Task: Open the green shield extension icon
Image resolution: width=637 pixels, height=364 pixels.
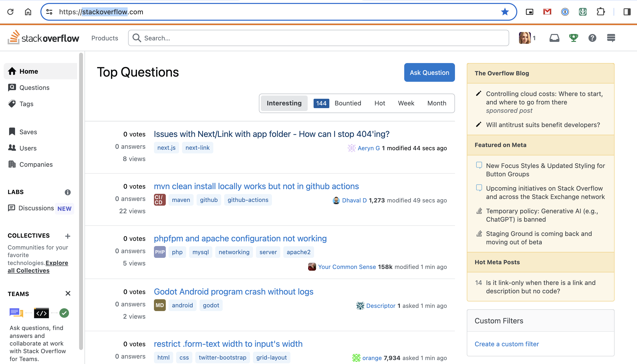Action: pyautogui.click(x=583, y=12)
